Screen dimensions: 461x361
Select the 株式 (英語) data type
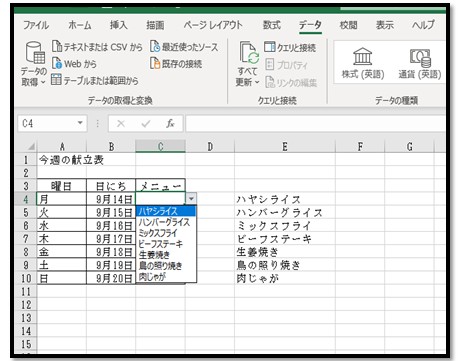click(363, 63)
